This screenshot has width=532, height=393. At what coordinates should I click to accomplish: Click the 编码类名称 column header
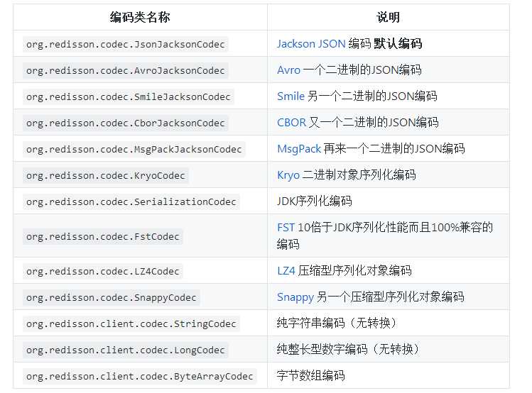[x=140, y=17]
